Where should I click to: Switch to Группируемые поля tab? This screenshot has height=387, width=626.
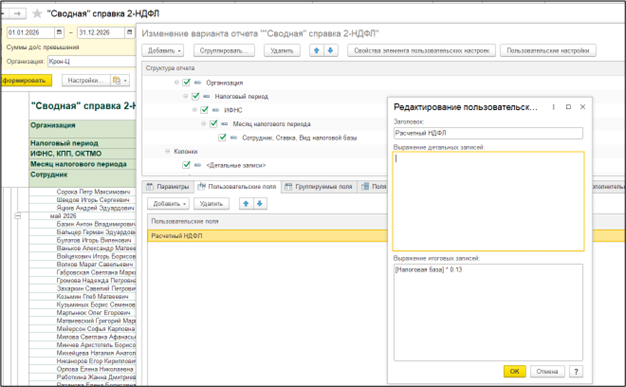[319, 187]
